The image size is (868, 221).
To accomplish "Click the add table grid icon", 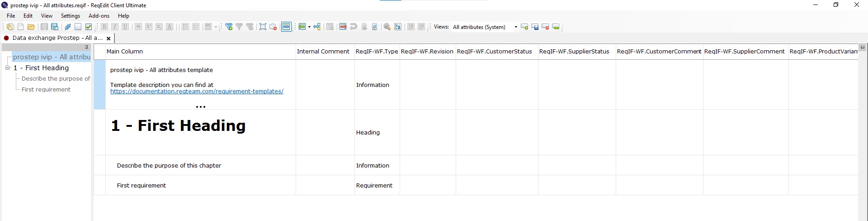I will pos(330,27).
